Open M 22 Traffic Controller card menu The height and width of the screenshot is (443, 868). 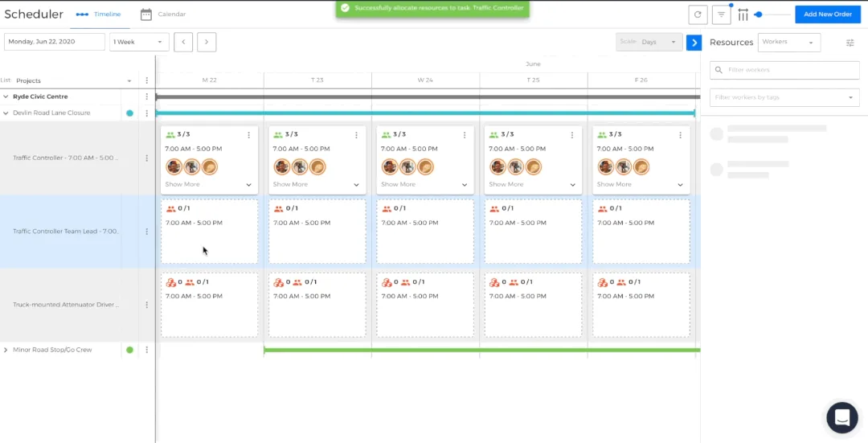coord(248,134)
